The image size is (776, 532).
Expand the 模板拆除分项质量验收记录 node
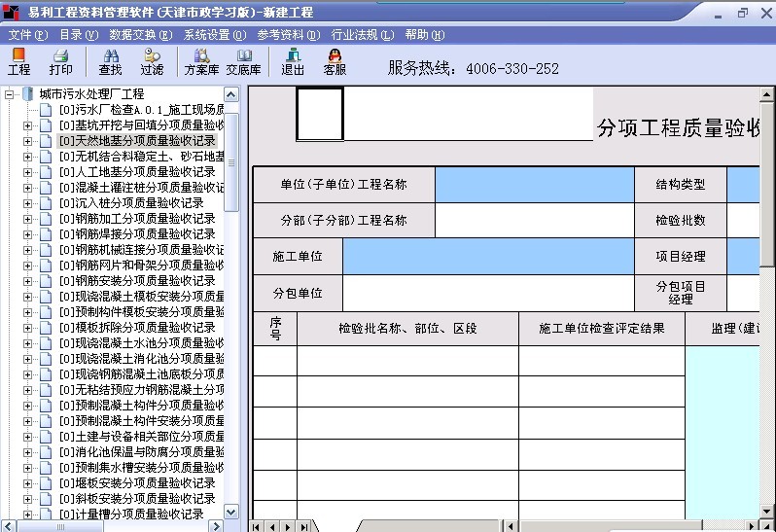coord(27,328)
